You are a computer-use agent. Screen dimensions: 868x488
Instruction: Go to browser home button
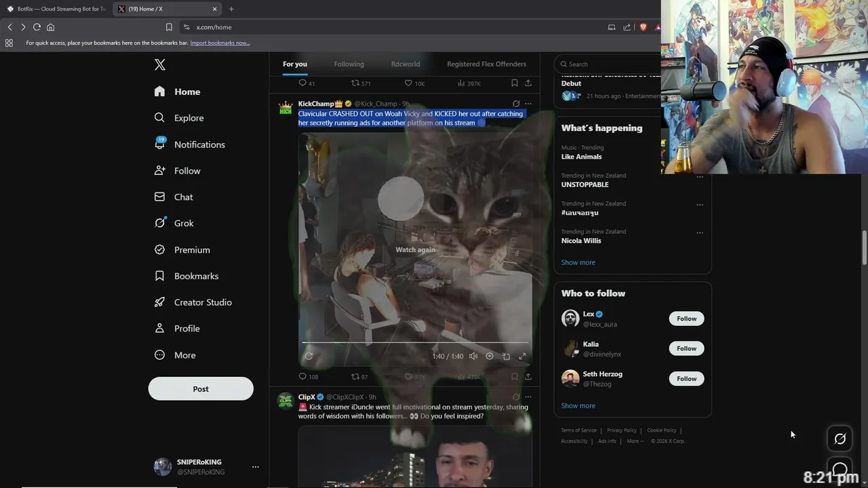50,27
